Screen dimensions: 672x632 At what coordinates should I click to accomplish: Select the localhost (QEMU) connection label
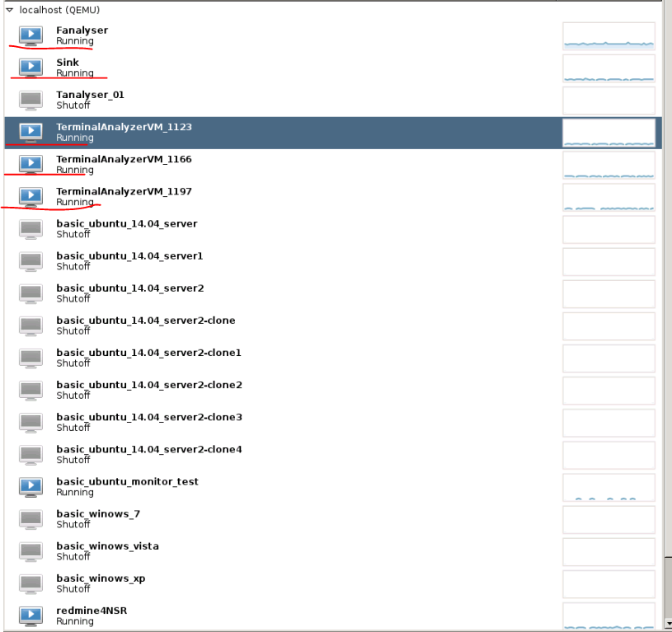tap(59, 10)
